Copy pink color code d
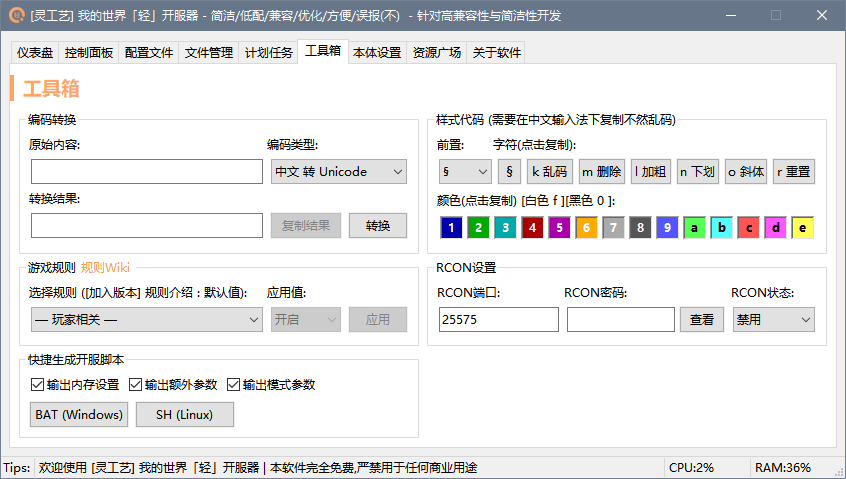Viewport: 846px width, 479px height. pyautogui.click(x=775, y=228)
